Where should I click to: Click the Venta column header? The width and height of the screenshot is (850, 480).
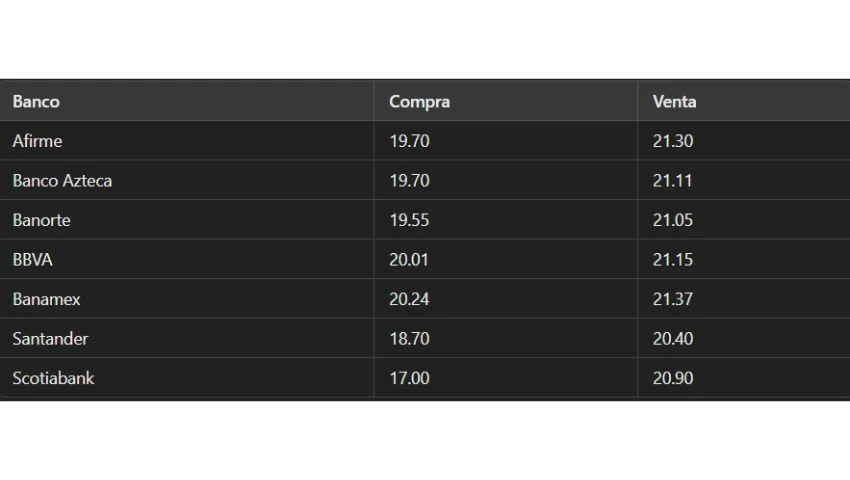click(x=674, y=101)
